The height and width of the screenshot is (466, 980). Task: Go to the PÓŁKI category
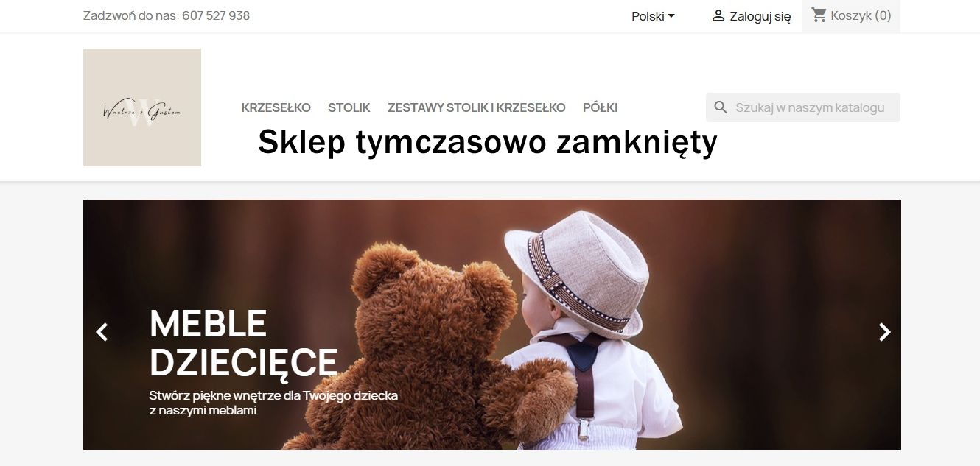click(x=600, y=107)
